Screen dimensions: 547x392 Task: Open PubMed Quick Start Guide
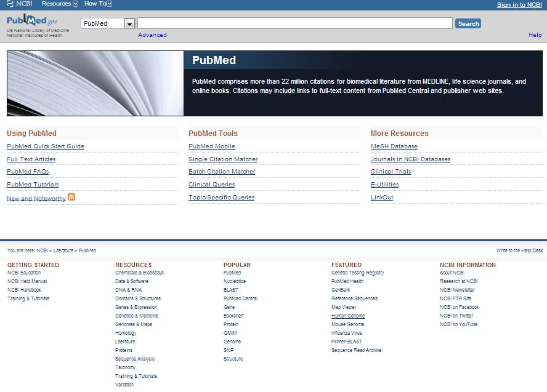point(46,146)
